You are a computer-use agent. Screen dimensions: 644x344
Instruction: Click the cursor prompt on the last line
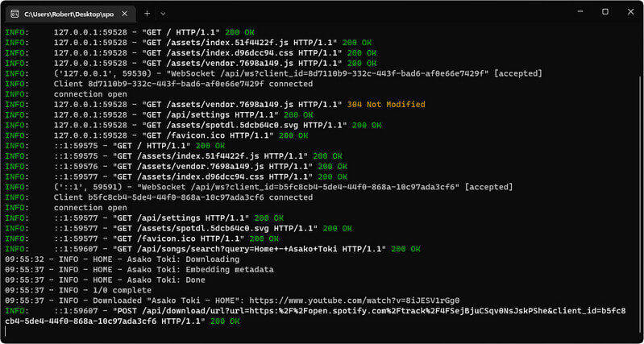6,331
